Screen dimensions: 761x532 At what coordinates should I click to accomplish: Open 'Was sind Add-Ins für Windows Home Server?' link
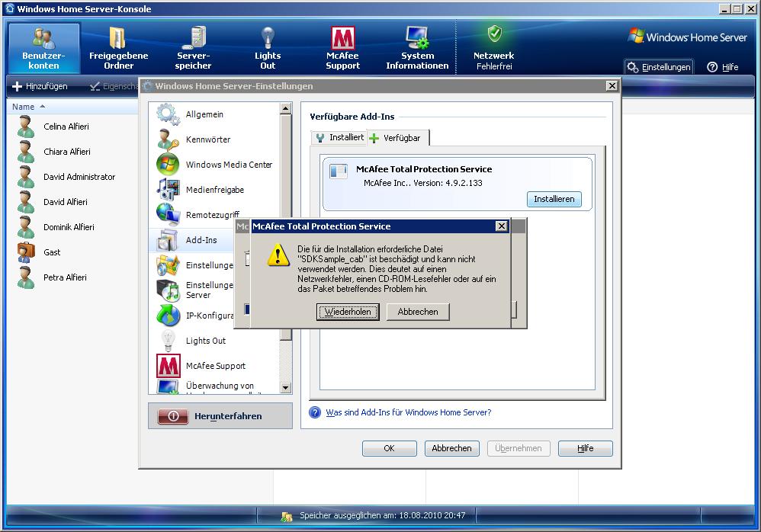pos(408,412)
